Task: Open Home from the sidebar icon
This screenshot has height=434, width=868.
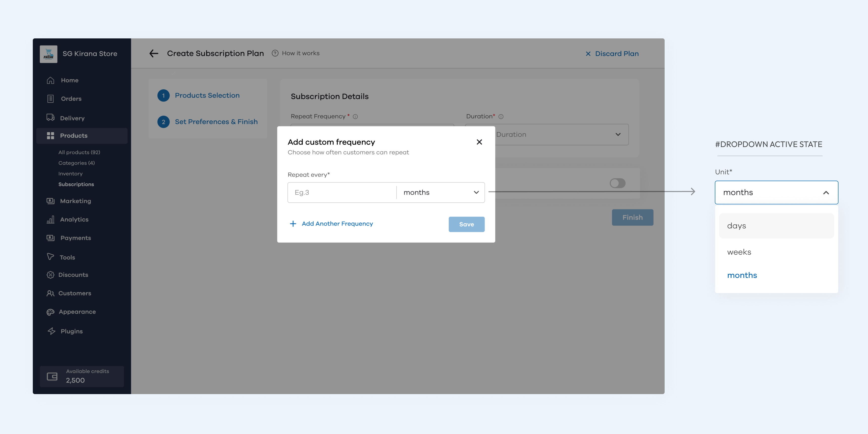Action: point(50,80)
